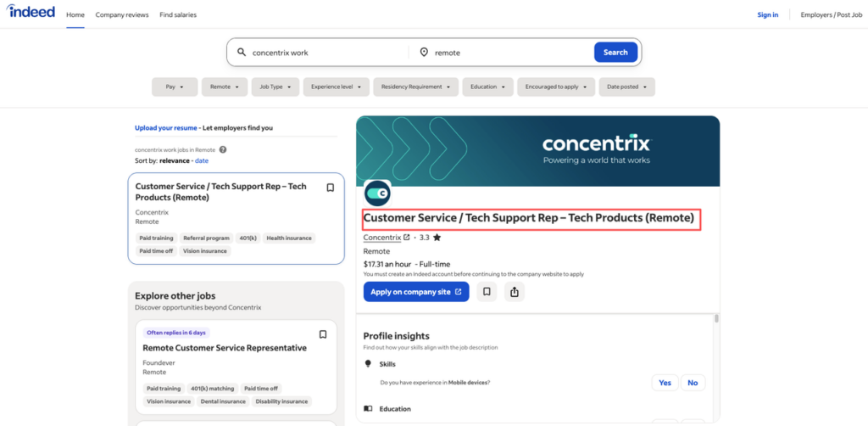The width and height of the screenshot is (868, 426).
Task: Click the Foundever company name
Action: (159, 363)
